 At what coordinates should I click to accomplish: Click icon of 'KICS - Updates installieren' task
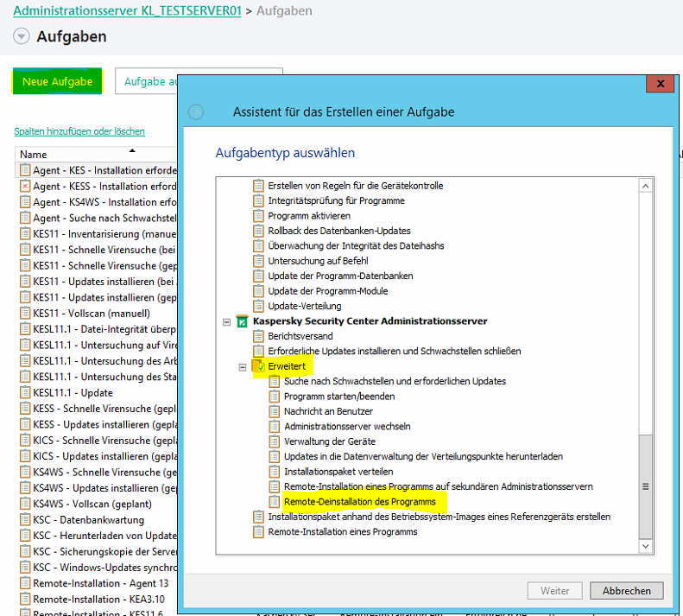point(25,456)
